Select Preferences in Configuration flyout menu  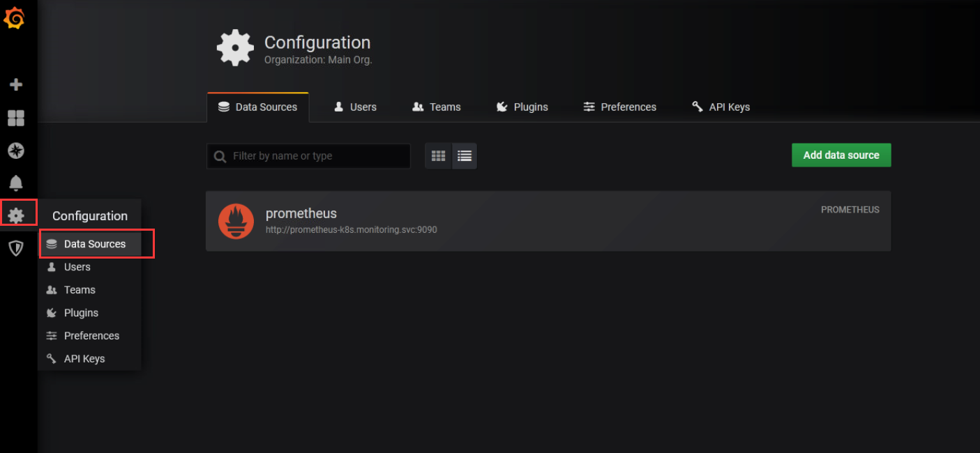[90, 336]
